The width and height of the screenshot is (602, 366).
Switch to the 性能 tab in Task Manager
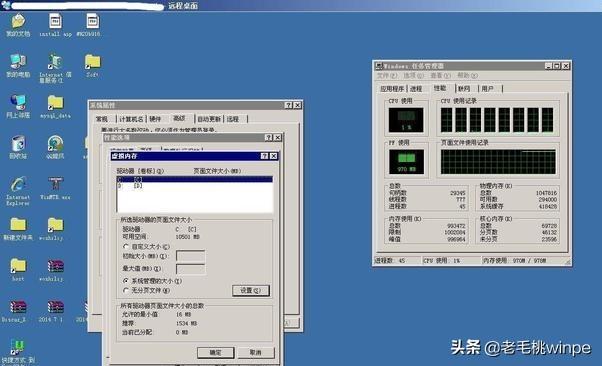440,88
